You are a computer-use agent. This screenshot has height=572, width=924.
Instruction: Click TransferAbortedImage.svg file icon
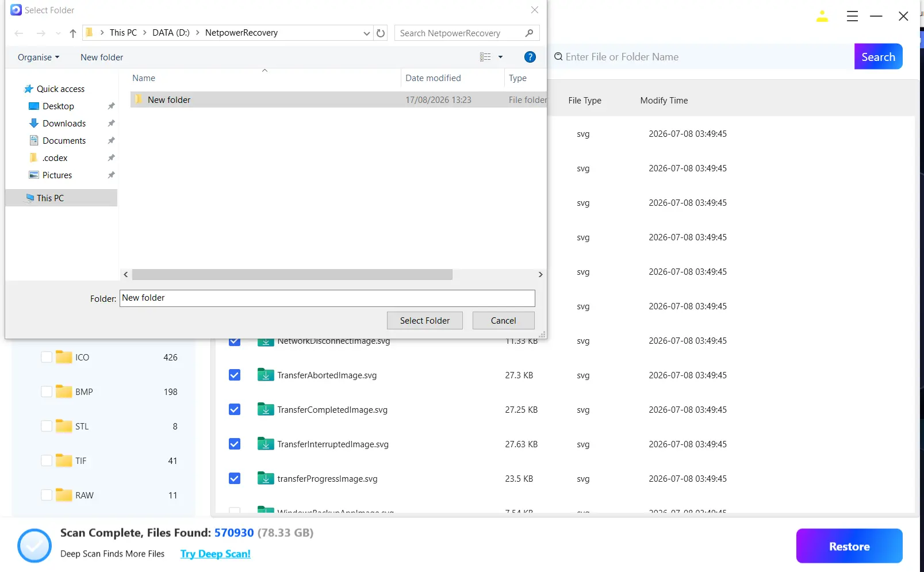pyautogui.click(x=266, y=375)
